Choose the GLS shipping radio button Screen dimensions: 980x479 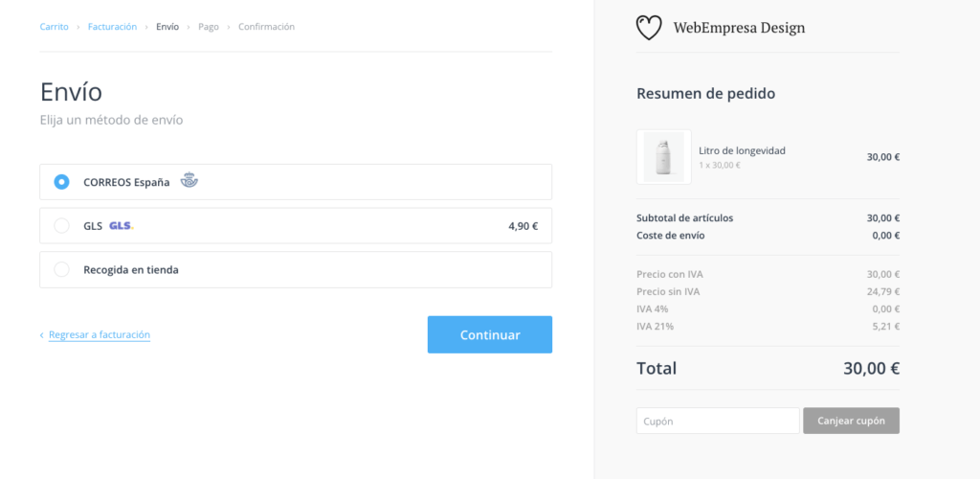pos(61,226)
